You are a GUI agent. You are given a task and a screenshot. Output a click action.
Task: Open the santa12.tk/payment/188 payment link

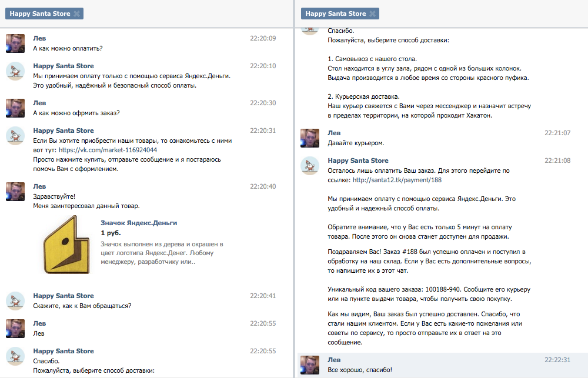pos(397,180)
